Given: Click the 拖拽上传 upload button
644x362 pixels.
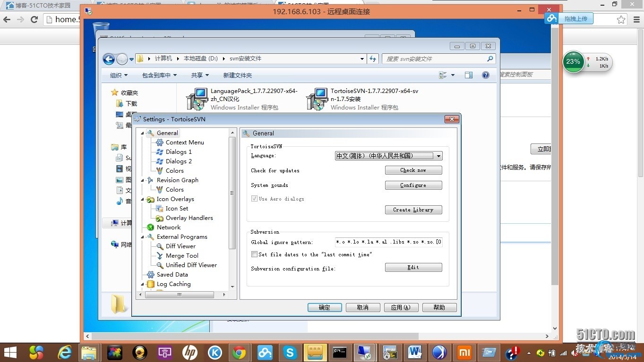Looking at the screenshot, I should [575, 19].
